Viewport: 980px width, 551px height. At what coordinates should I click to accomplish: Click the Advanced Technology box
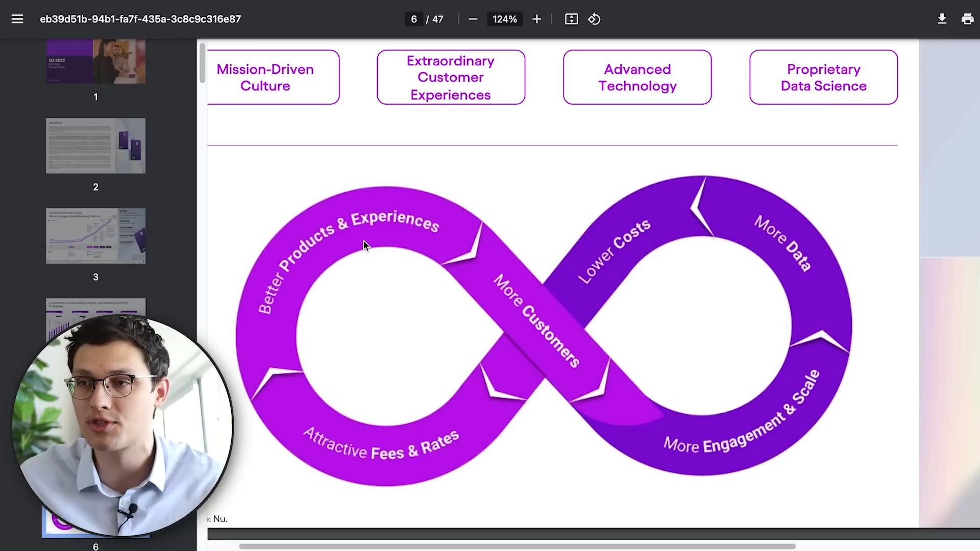(x=637, y=78)
